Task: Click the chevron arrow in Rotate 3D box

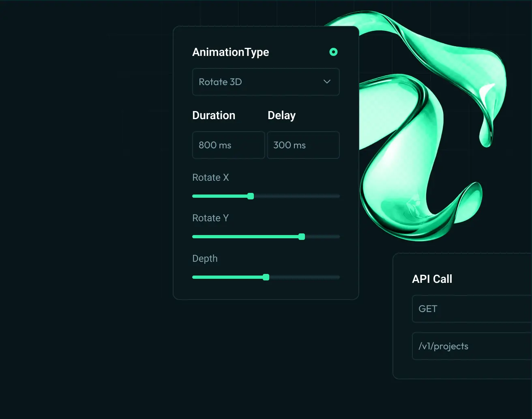Action: pos(327,82)
